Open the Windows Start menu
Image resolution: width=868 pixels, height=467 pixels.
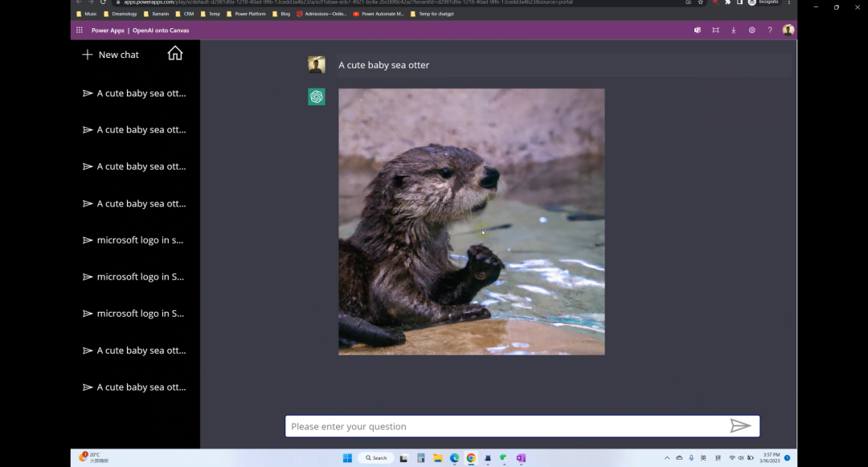(x=347, y=458)
